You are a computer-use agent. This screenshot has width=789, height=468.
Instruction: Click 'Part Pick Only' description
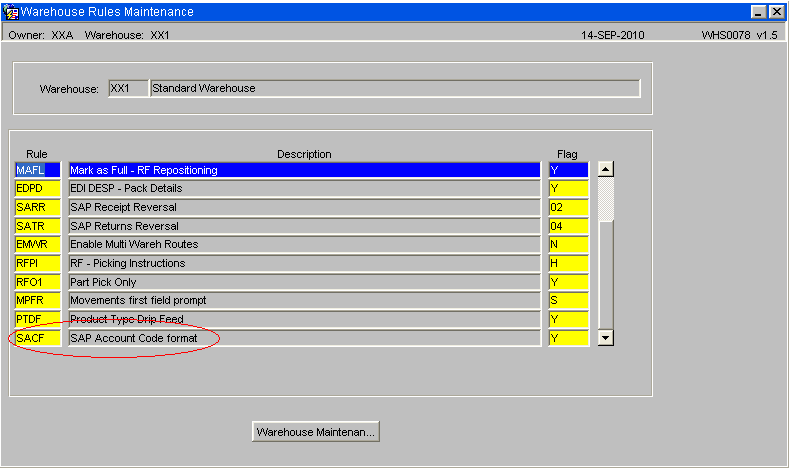pos(304,282)
